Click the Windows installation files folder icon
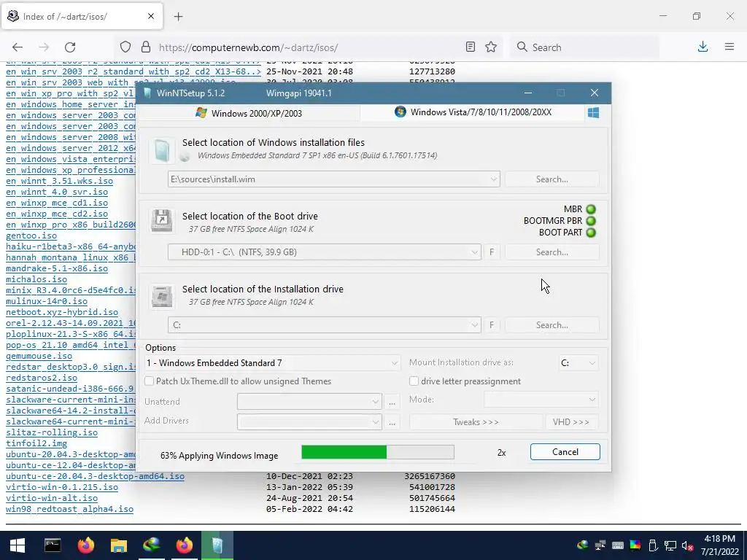747x560 pixels. click(x=161, y=150)
